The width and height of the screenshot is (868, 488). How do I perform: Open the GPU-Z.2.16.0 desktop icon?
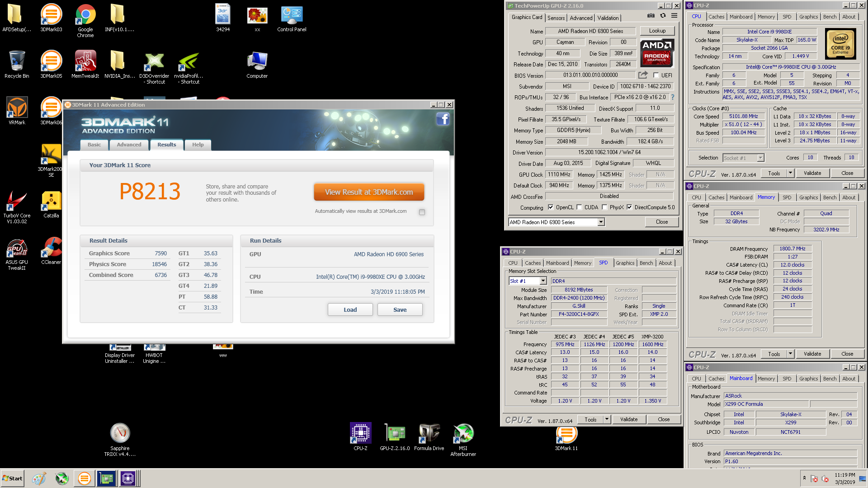coord(395,436)
